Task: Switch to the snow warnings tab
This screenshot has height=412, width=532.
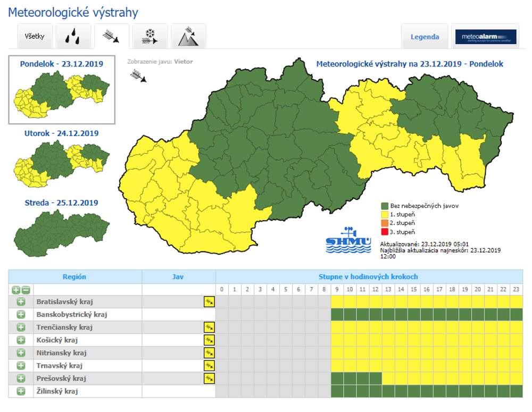Action: [150, 37]
